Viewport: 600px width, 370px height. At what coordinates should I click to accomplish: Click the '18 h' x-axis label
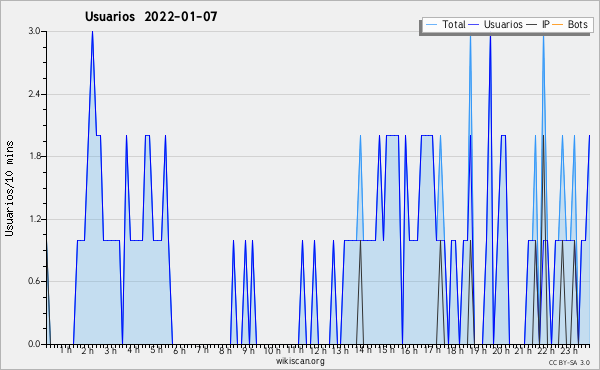coord(455,350)
